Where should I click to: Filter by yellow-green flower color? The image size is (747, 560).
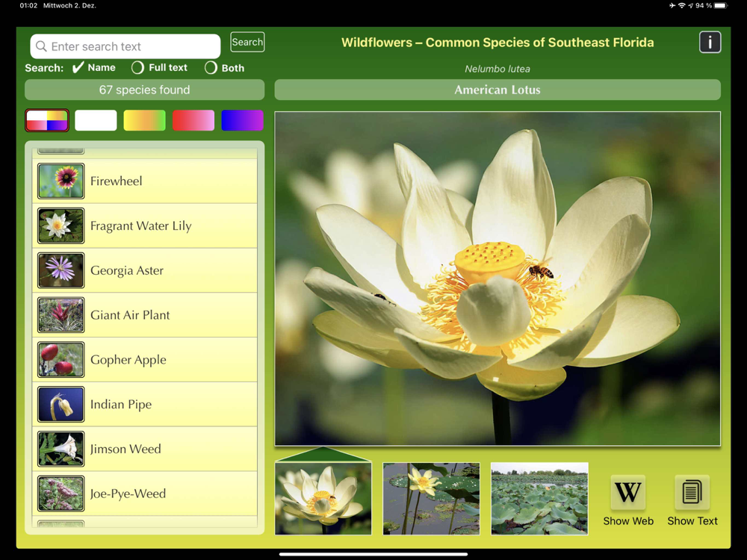coord(144,120)
